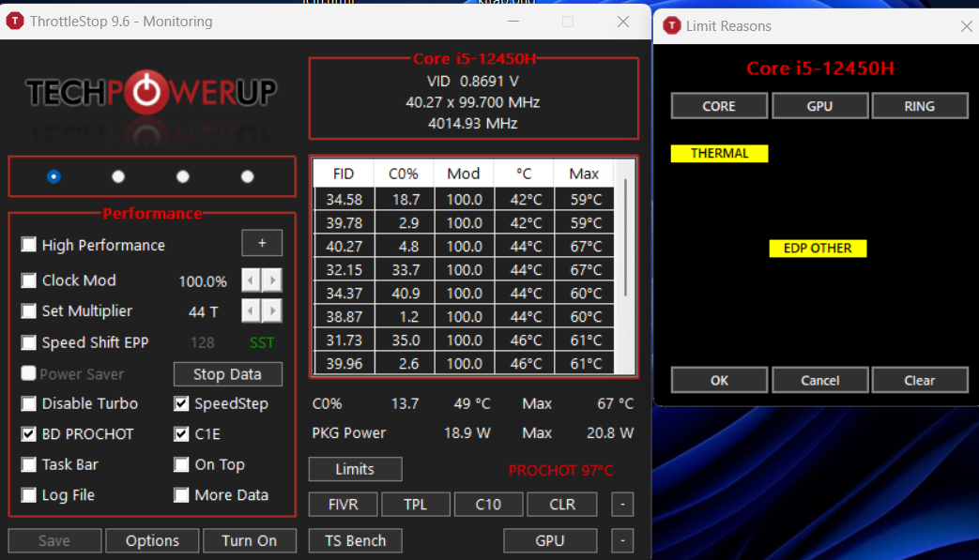Image resolution: width=979 pixels, height=560 pixels.
Task: Select the first profile radio button
Action: pos(54,176)
